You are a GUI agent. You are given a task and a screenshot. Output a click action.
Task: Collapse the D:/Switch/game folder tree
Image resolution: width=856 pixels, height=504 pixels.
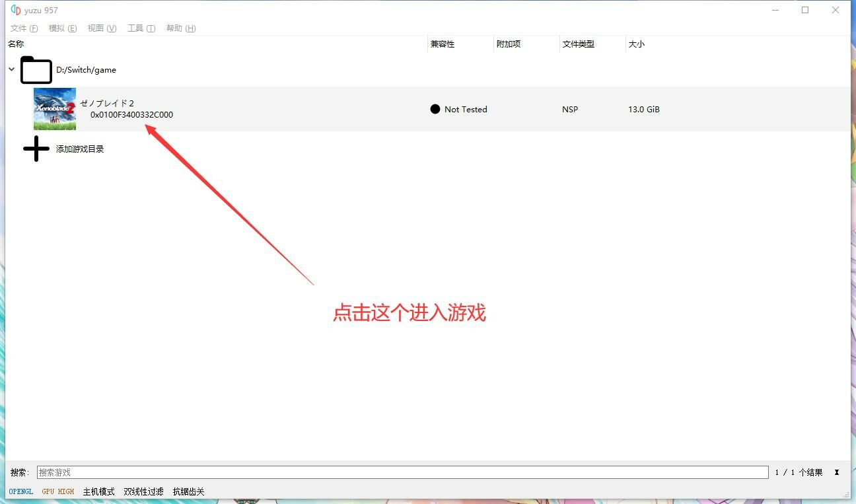[x=12, y=69]
